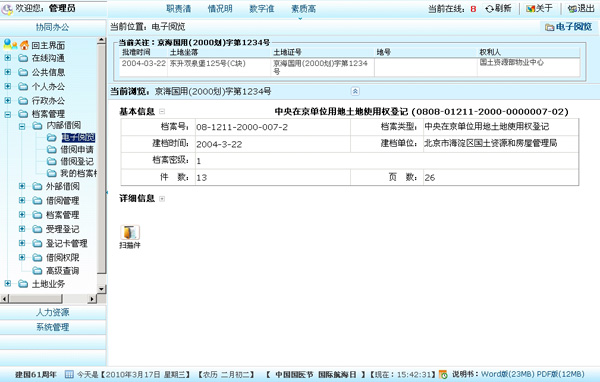Click the sidebar scroll down arrow
The image size is (600, 382).
coord(101,289)
